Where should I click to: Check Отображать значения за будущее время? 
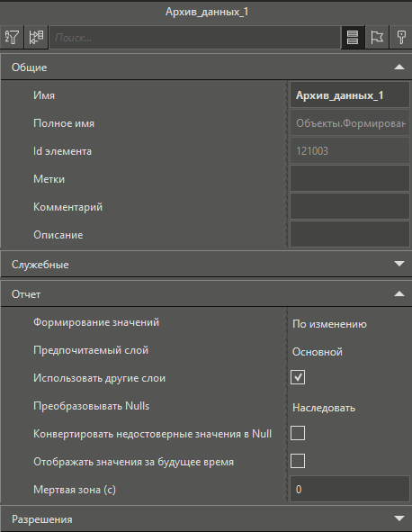298,461
